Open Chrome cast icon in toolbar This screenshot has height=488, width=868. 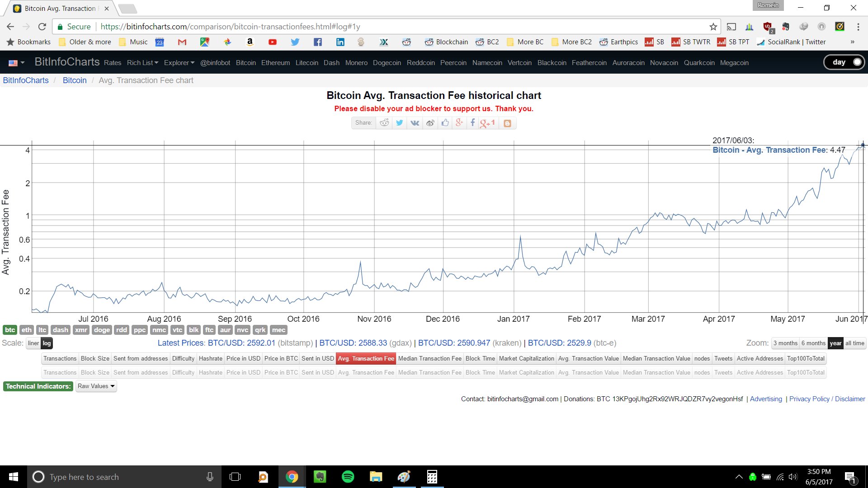731,27
